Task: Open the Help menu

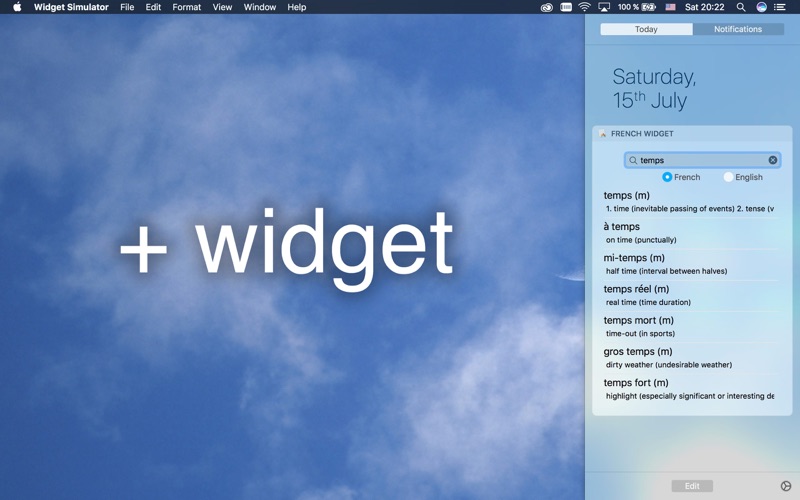Action: [x=296, y=7]
